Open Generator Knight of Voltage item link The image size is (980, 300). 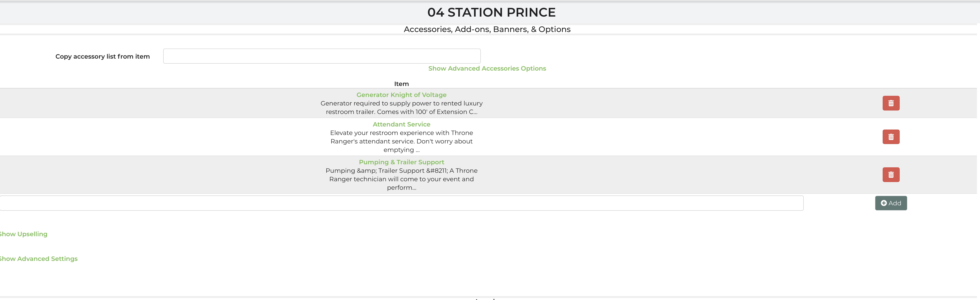point(401,95)
